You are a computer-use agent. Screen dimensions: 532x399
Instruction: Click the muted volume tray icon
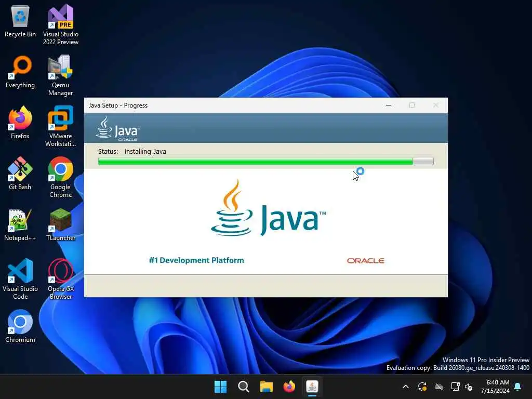coord(469,387)
